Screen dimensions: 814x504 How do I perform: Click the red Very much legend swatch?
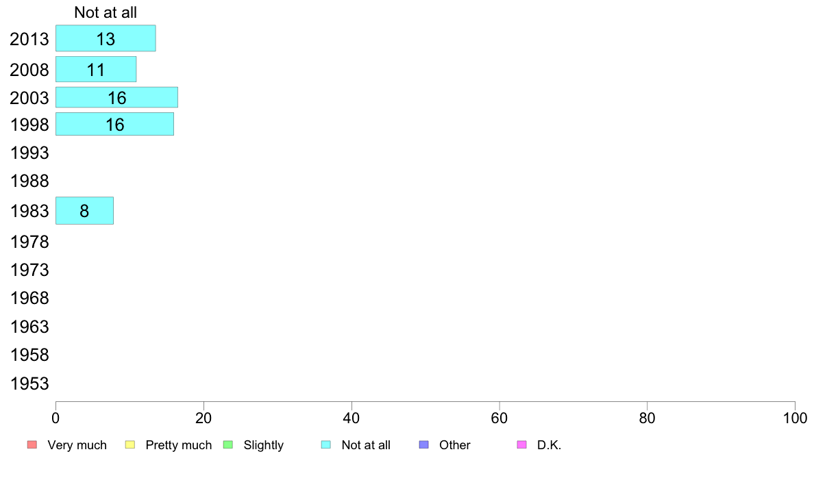(32, 445)
